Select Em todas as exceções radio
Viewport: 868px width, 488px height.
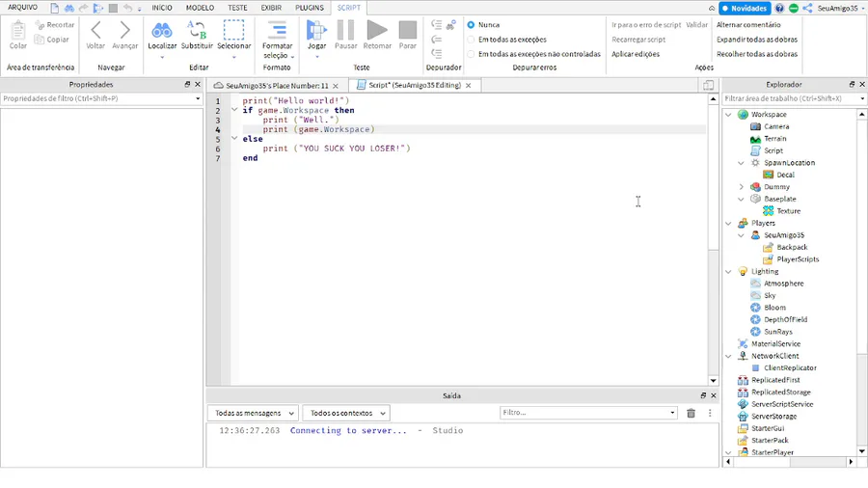tap(471, 40)
